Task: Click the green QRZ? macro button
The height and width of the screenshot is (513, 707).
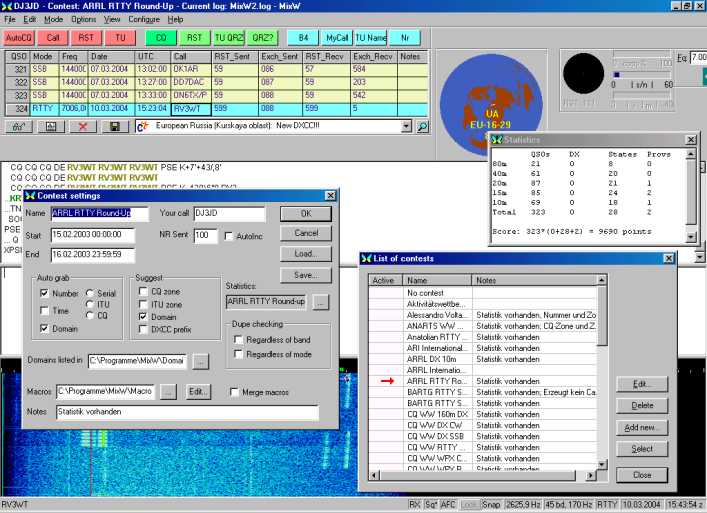Action: [x=263, y=38]
